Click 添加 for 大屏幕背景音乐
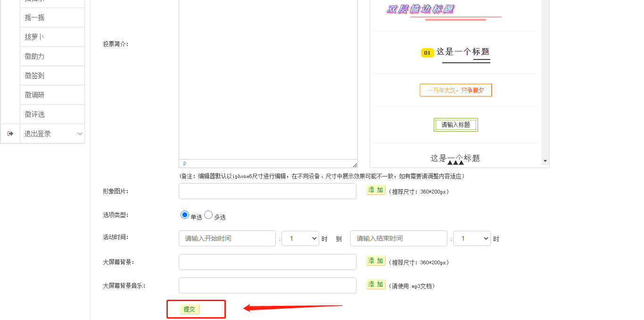Viewport: 644px width, 320px height. [x=376, y=285]
